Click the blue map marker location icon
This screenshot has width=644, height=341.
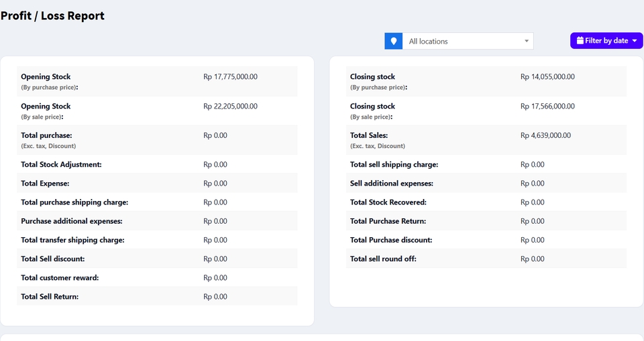394,41
